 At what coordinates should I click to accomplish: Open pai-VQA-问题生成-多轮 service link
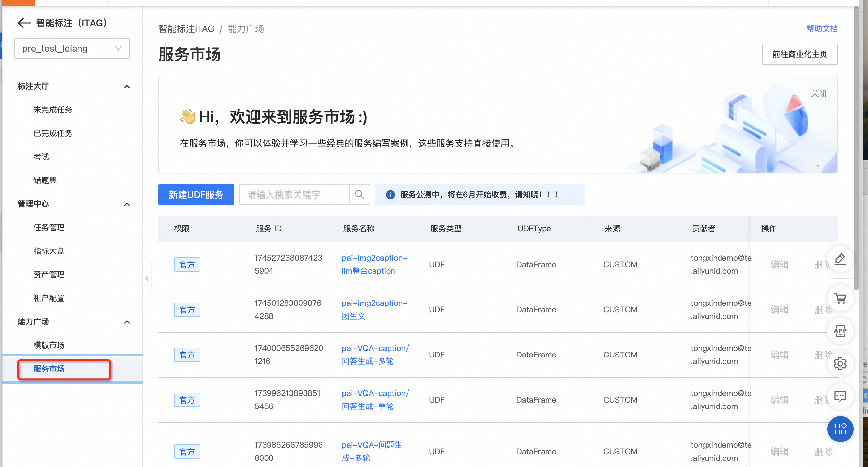(x=372, y=452)
